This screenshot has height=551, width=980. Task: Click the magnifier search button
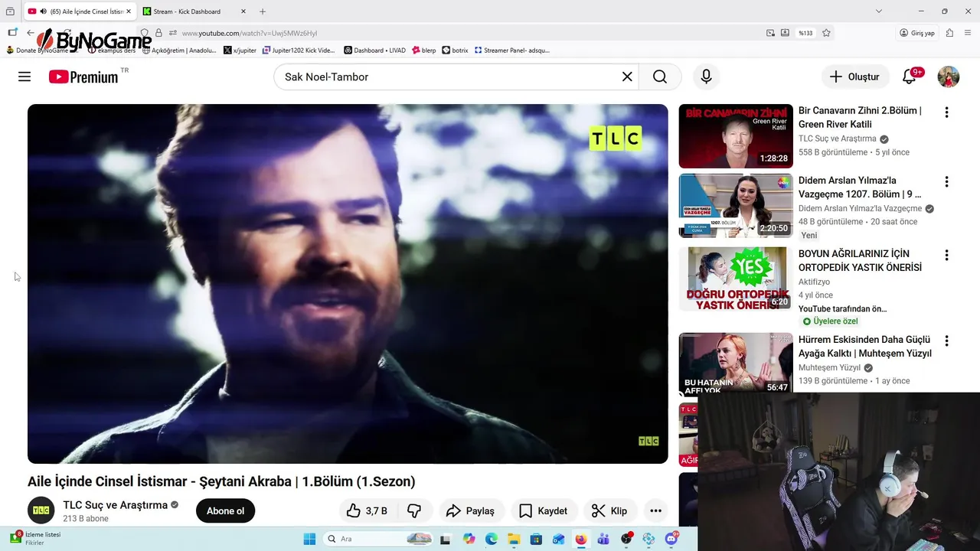tap(660, 77)
